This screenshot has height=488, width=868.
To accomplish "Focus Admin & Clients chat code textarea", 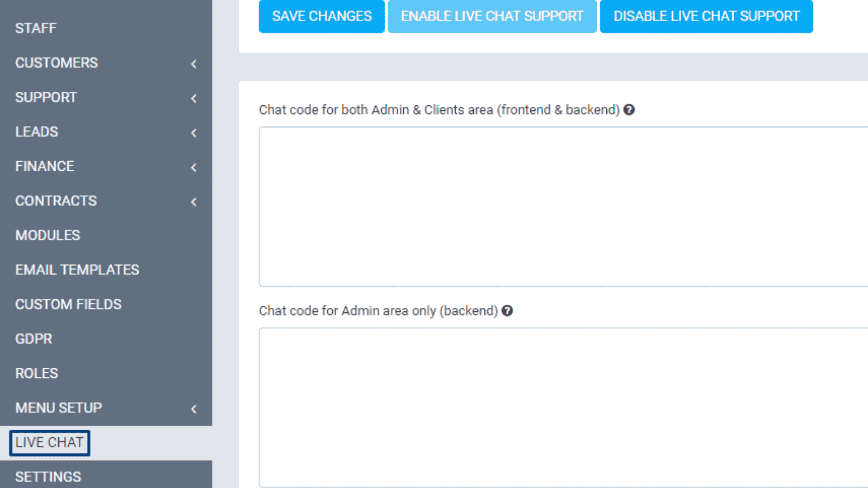I will coord(563,206).
